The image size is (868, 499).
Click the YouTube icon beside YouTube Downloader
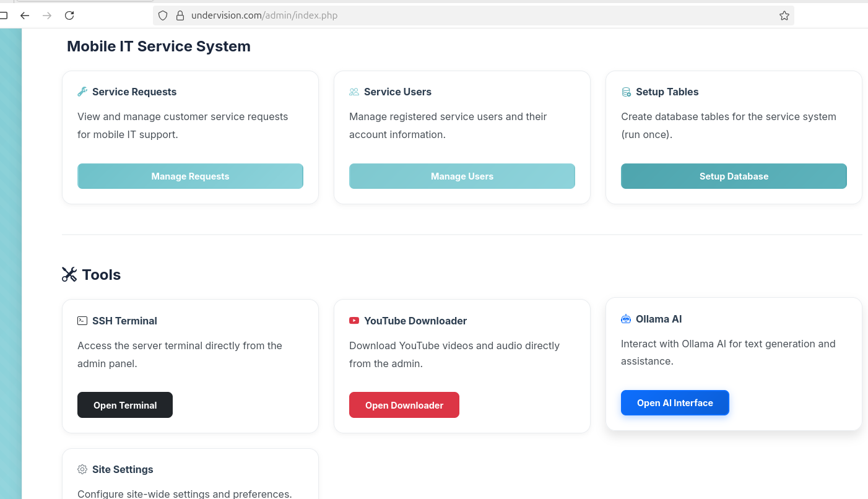(354, 321)
